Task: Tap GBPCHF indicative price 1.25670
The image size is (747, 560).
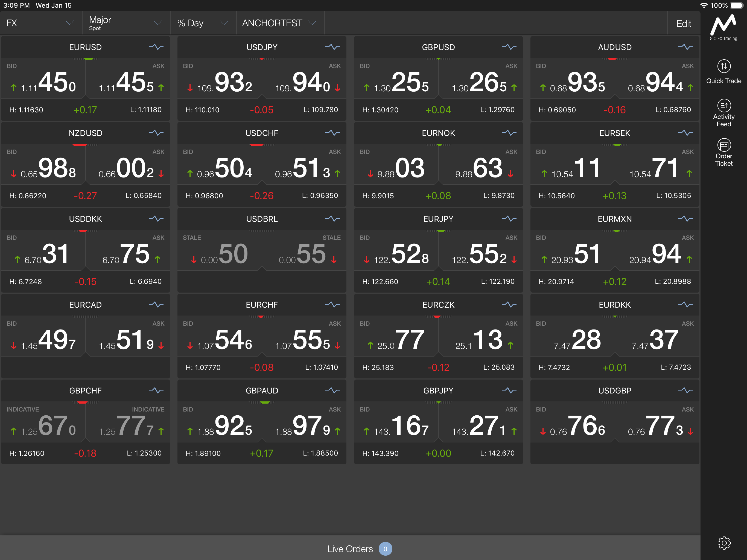Action: click(43, 422)
